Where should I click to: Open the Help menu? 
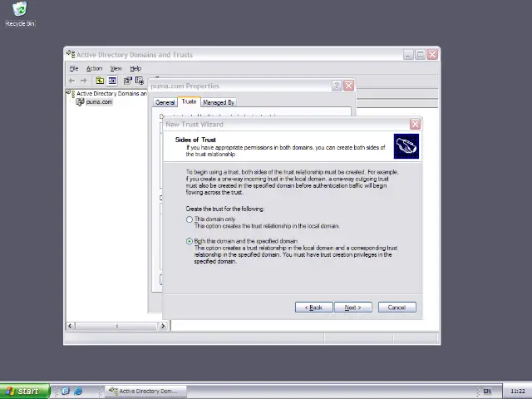[135, 68]
